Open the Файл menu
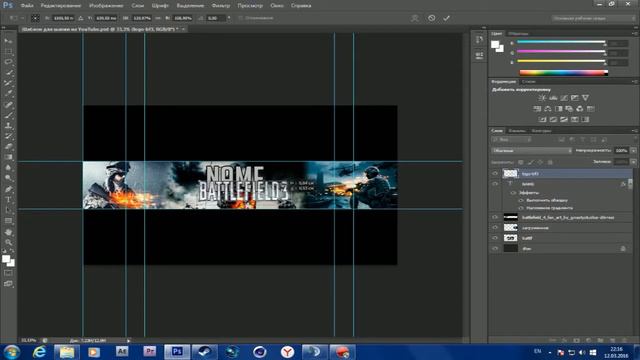The height and width of the screenshot is (360, 640). tap(27, 6)
